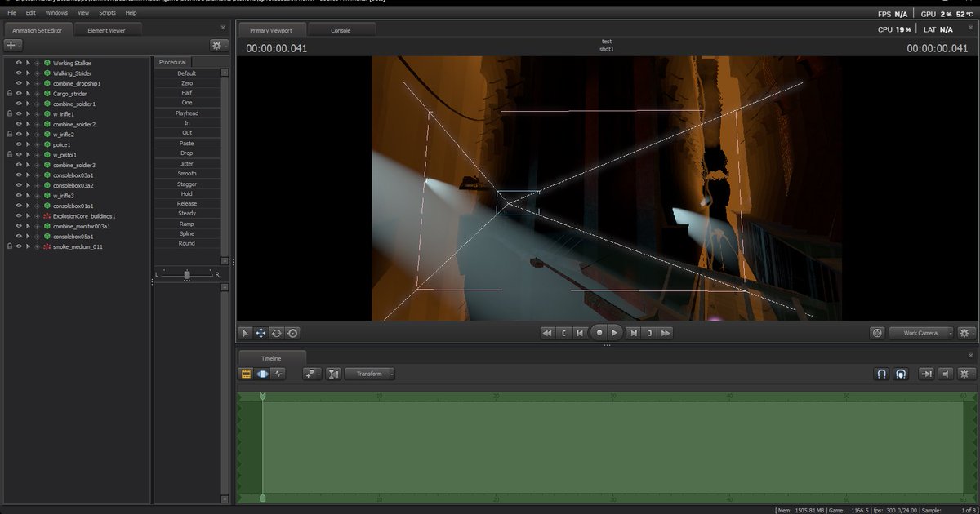Click the arrow-to-bar ripple icon in timeline
The height and width of the screenshot is (514, 980).
[x=927, y=374]
